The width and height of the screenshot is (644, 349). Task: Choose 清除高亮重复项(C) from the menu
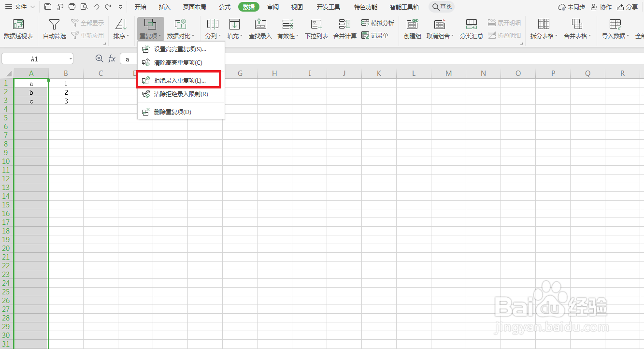coord(181,62)
